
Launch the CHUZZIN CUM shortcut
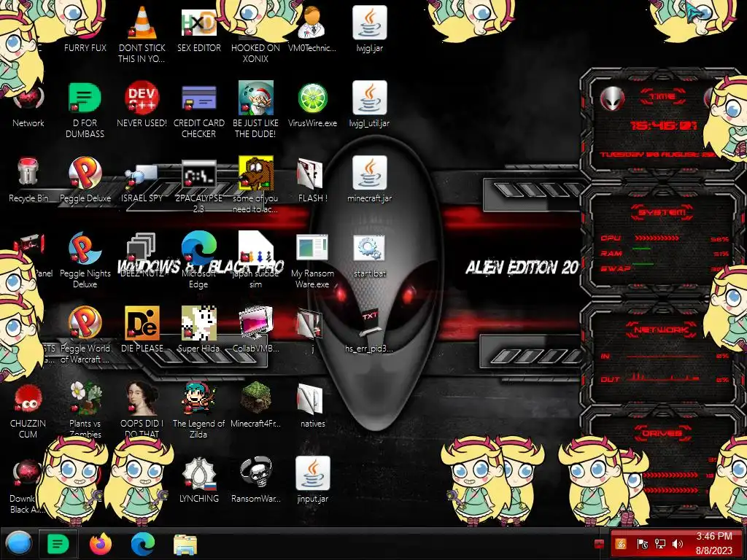(x=28, y=398)
